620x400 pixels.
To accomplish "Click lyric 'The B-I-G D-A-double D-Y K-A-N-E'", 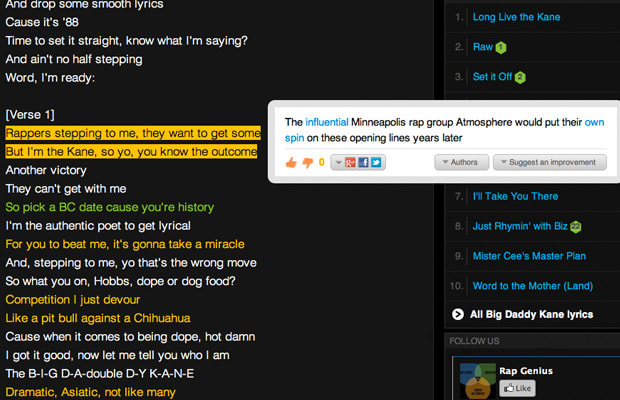I will click(x=100, y=374).
